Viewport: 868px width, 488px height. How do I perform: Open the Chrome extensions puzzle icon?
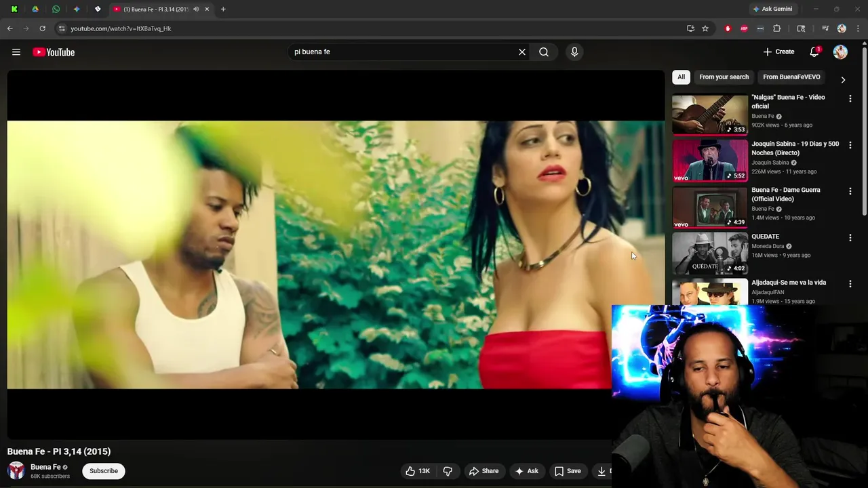point(777,28)
